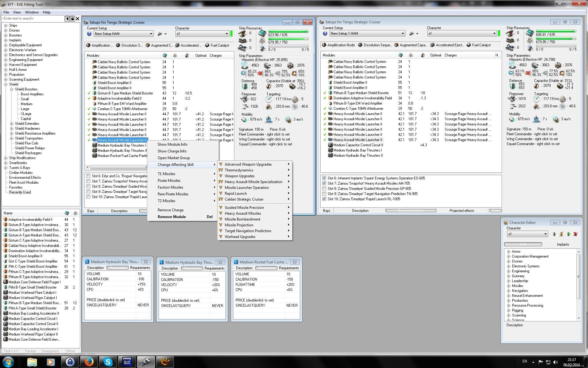Click the delete character red X icon
Viewport: 588px width, 368px height.
coord(575,234)
